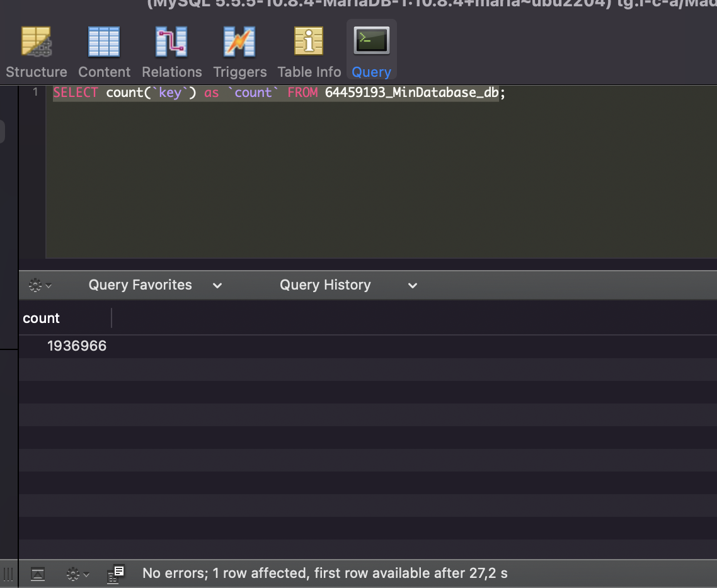The width and height of the screenshot is (717, 588).
Task: Select the result value 1936966
Action: coord(77,346)
